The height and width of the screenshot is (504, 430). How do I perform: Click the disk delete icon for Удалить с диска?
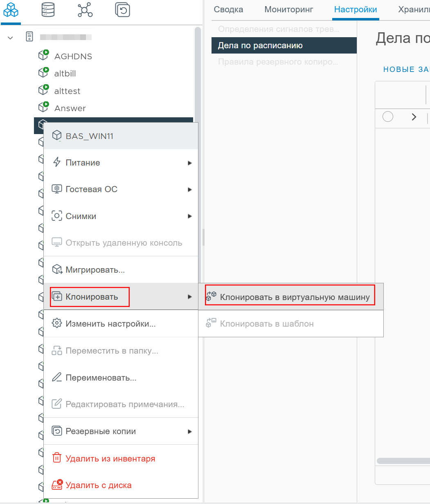coord(57,485)
